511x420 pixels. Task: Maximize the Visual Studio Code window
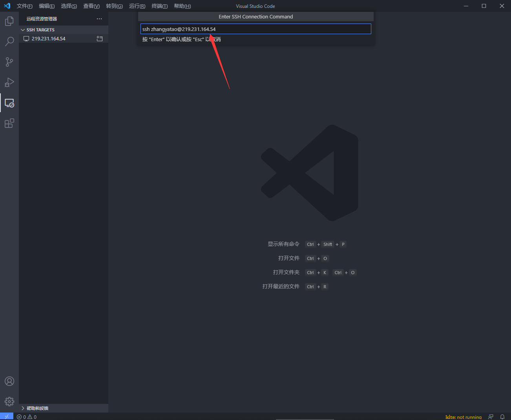(x=484, y=6)
